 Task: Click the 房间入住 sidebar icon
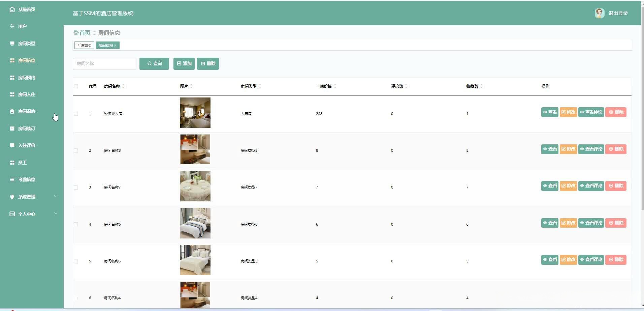pos(12,94)
